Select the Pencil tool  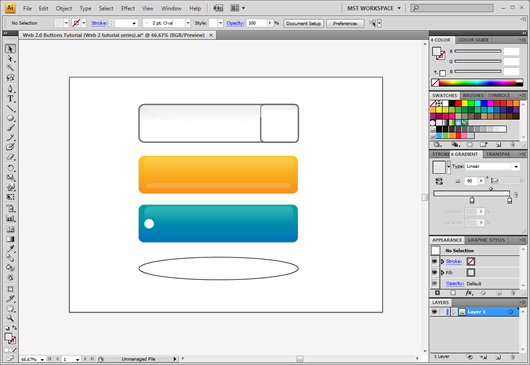coord(10,137)
